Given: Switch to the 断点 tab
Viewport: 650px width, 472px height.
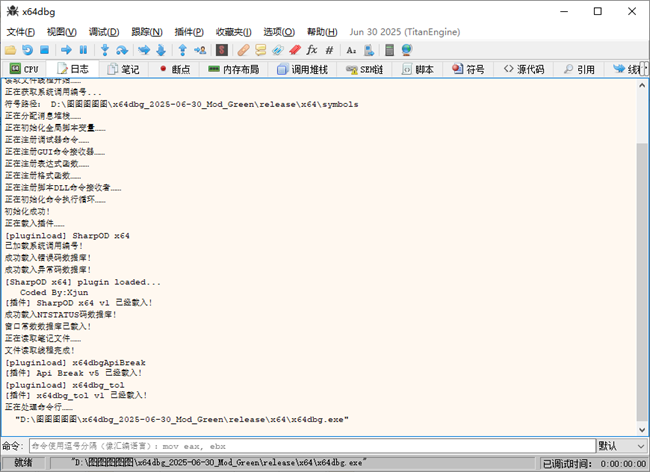Looking at the screenshot, I should [x=172, y=69].
